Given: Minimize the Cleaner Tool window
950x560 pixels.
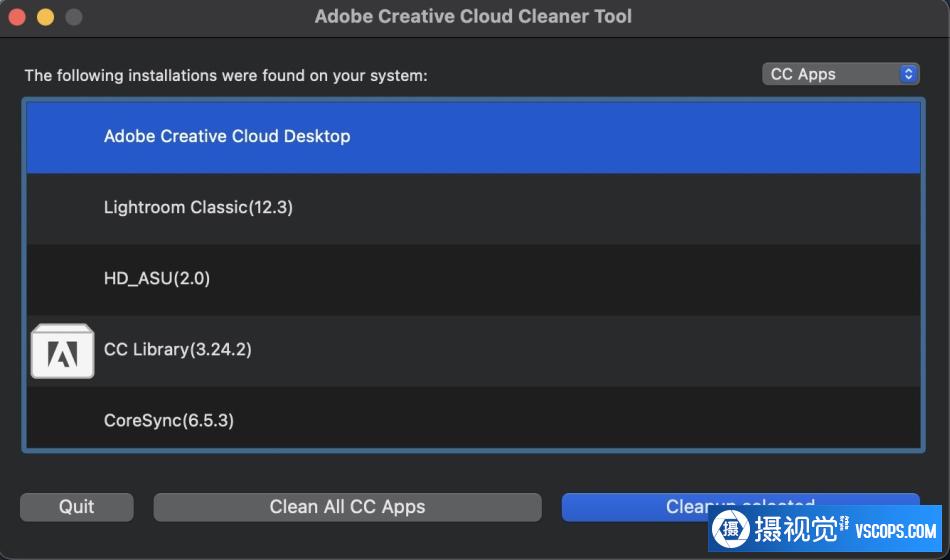Looking at the screenshot, I should point(45,16).
